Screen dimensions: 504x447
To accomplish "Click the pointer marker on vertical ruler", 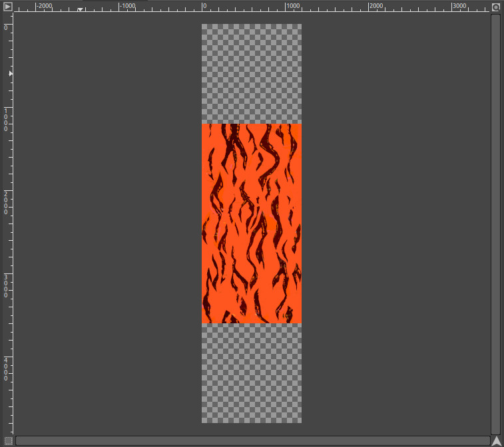I will tap(10, 74).
